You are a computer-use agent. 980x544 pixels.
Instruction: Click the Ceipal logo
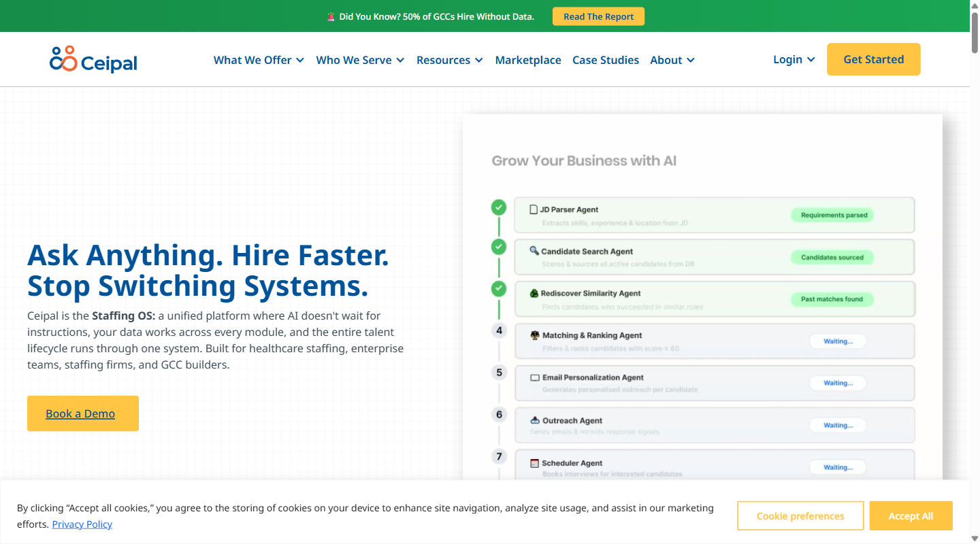pyautogui.click(x=93, y=59)
